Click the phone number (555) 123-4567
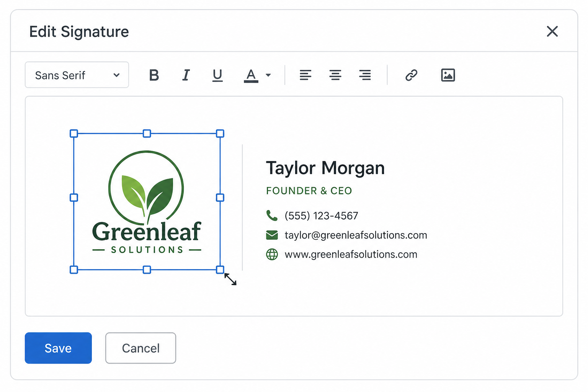 point(322,216)
